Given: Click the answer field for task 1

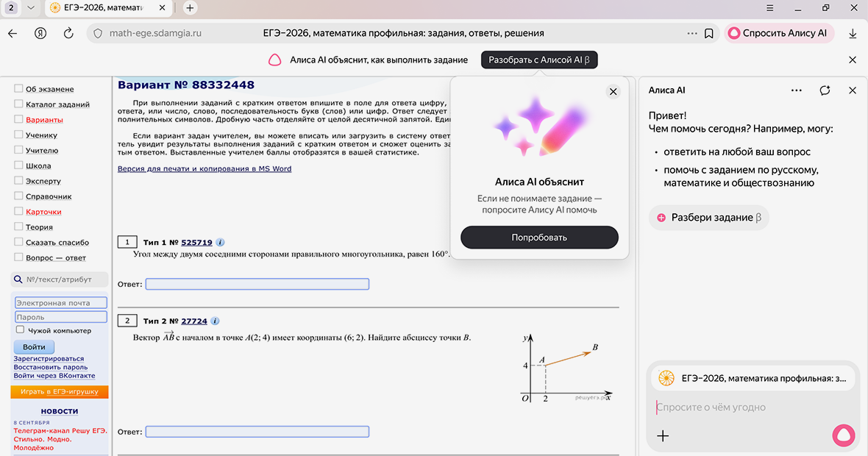Looking at the screenshot, I should coord(257,284).
